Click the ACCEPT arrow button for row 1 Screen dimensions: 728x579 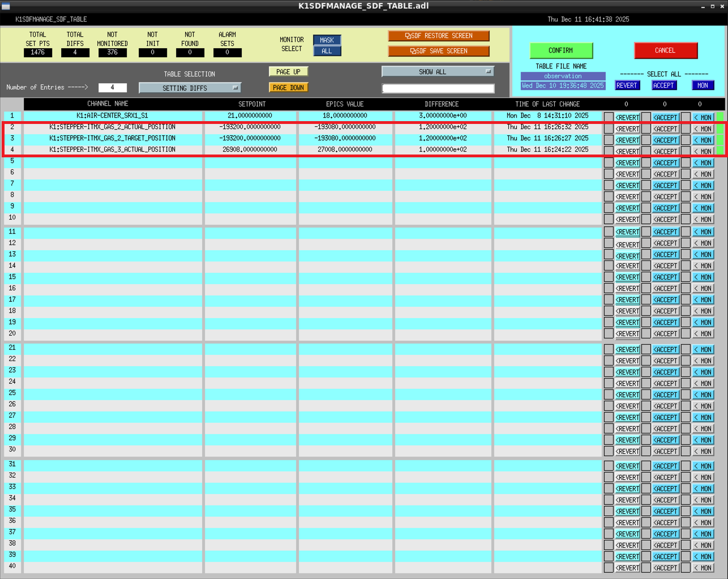tap(665, 118)
